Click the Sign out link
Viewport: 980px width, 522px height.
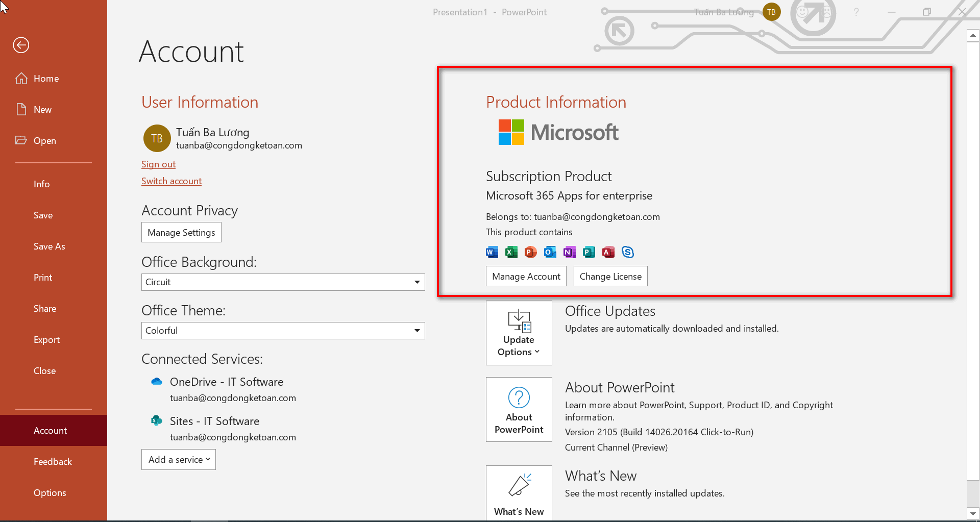[158, 164]
